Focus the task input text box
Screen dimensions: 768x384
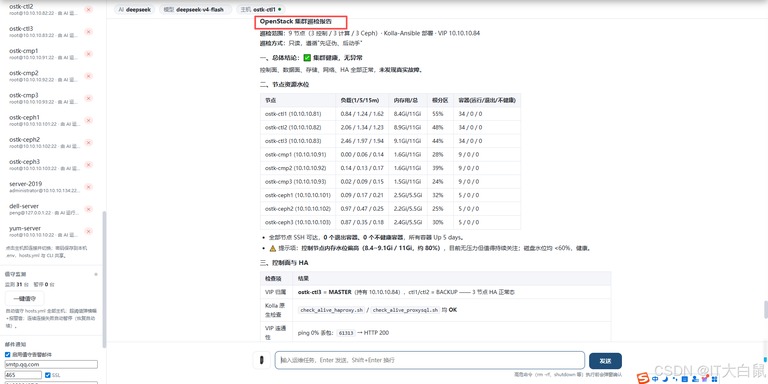(x=430, y=360)
